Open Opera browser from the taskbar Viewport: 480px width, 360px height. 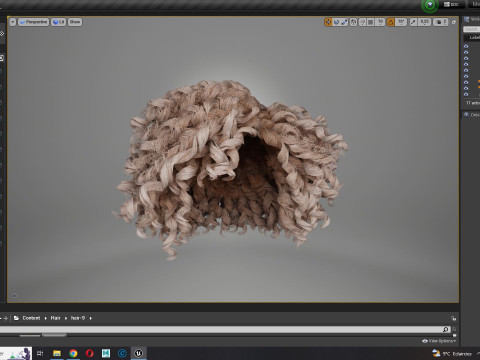[x=89, y=353]
